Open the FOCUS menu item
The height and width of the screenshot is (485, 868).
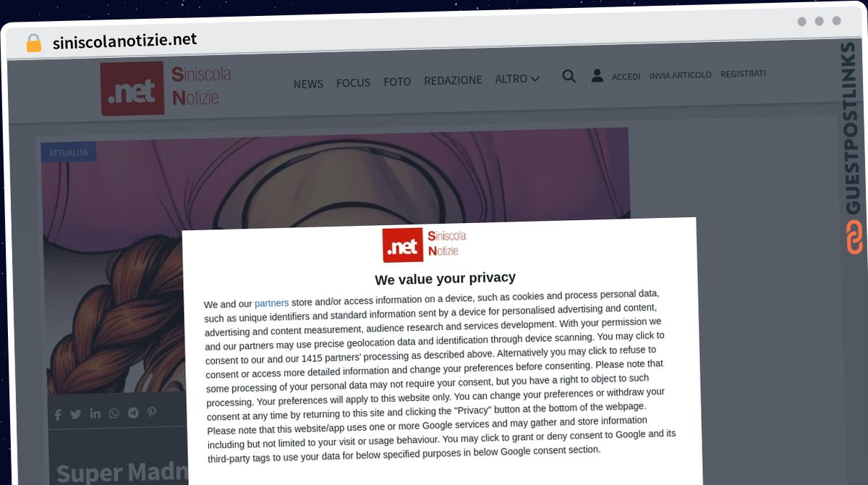pos(353,83)
